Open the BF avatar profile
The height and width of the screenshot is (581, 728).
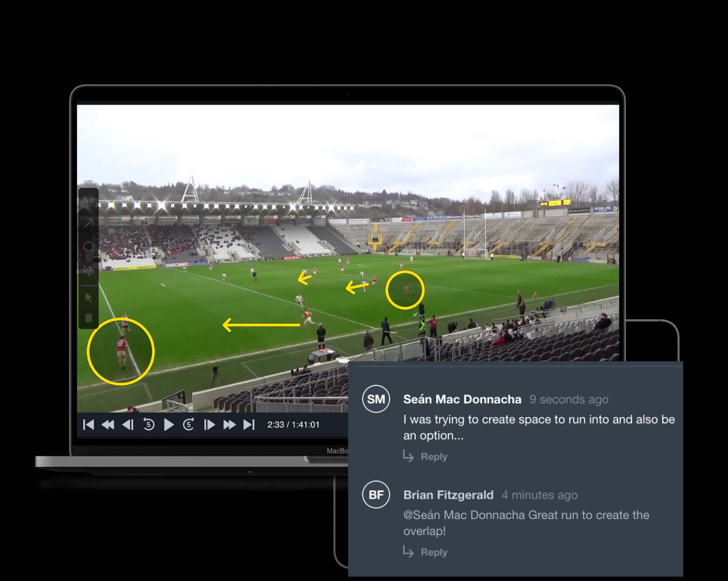376,495
